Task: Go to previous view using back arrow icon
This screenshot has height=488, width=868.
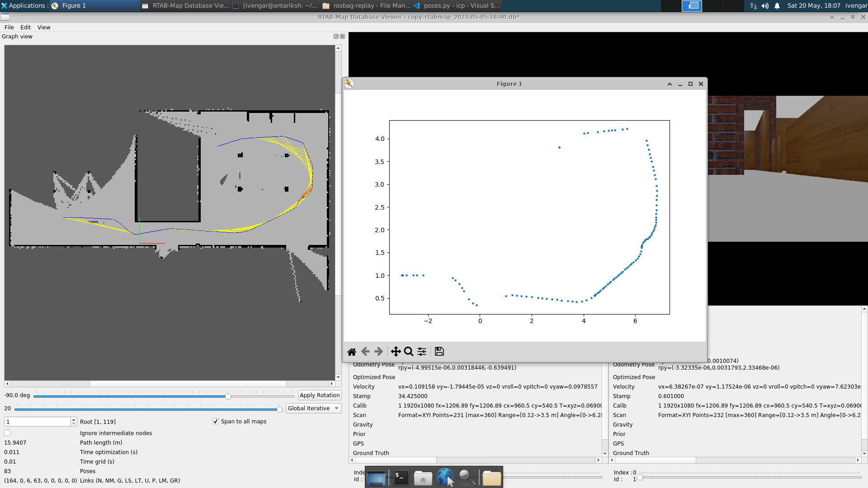Action: click(x=366, y=351)
